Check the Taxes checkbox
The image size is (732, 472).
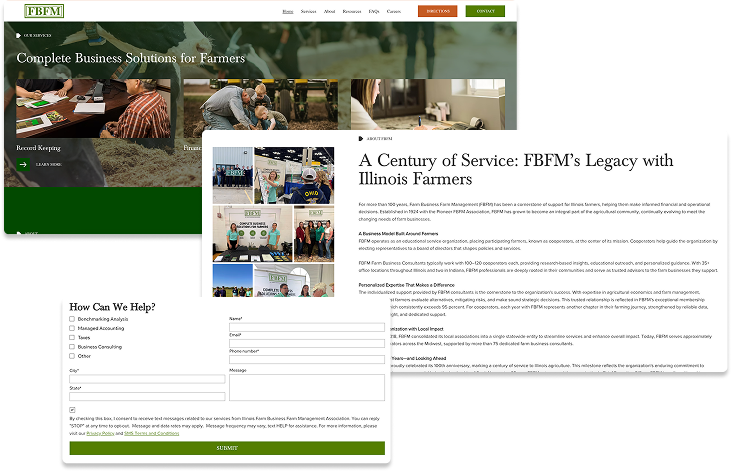72,337
